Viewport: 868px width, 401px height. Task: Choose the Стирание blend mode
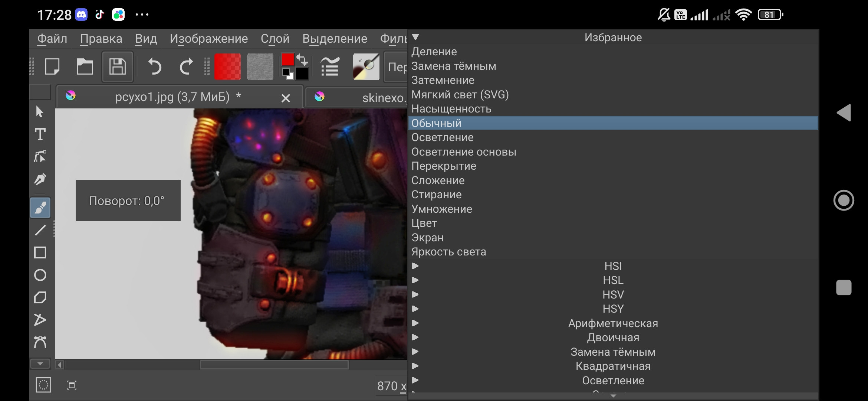click(x=613, y=195)
